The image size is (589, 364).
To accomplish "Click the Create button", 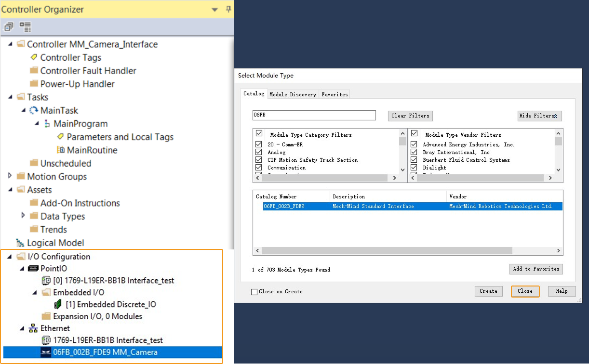I will tap(488, 291).
